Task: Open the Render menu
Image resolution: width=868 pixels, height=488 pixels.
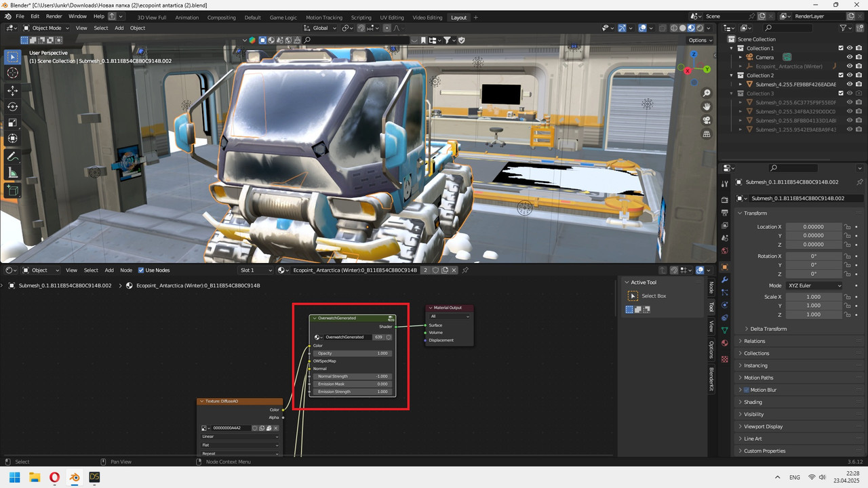Action: 54,16
